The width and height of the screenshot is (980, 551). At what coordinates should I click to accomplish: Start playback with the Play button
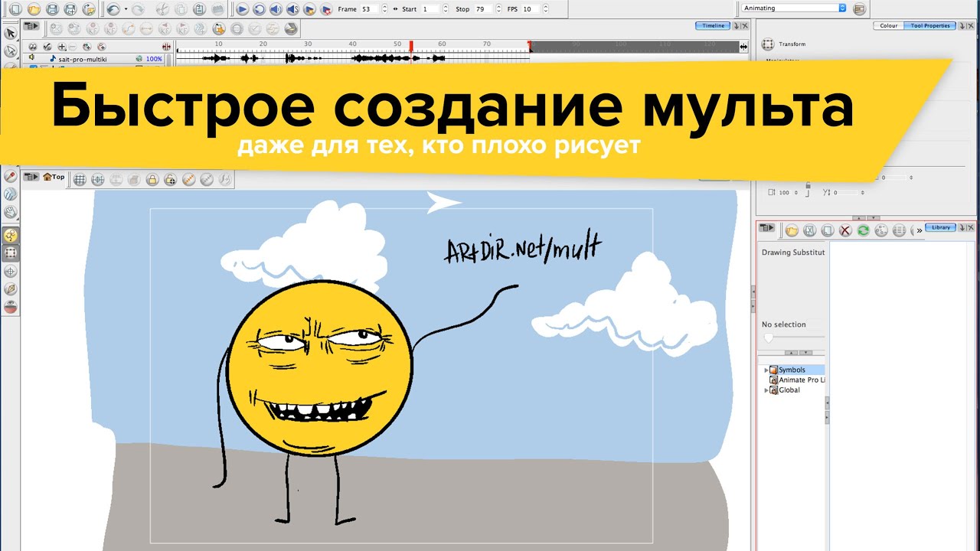click(x=242, y=9)
